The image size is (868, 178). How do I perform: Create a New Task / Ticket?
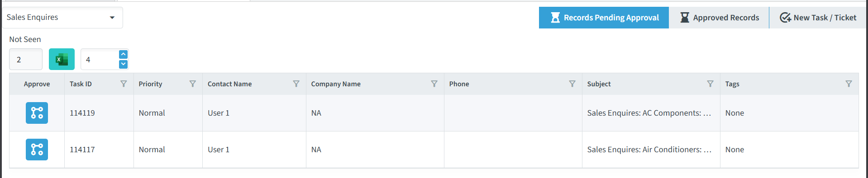(818, 18)
